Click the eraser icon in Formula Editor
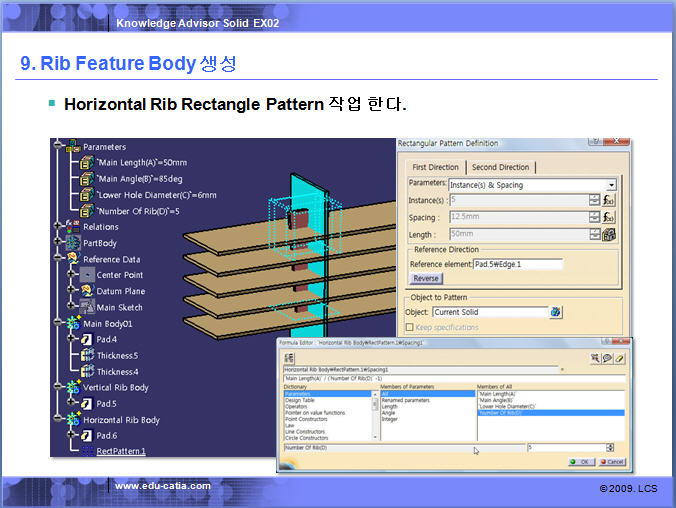676x508 pixels. tap(620, 358)
